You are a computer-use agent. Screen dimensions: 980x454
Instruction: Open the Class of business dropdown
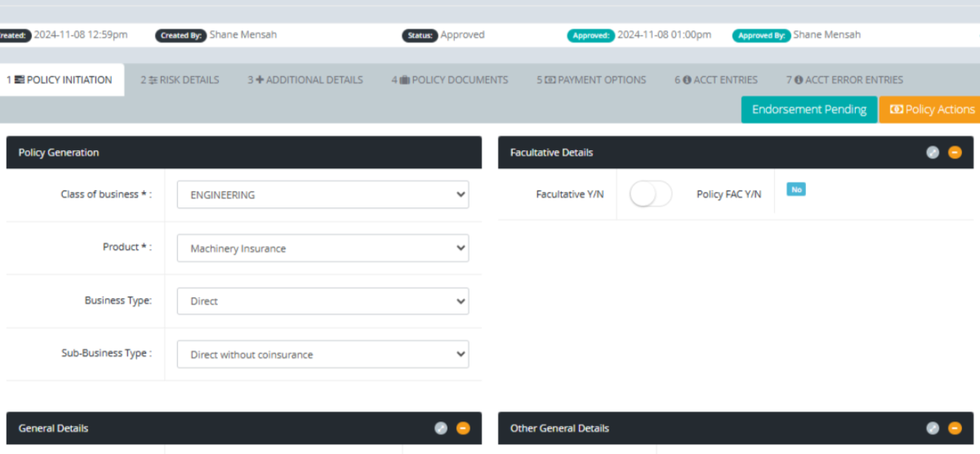(323, 195)
